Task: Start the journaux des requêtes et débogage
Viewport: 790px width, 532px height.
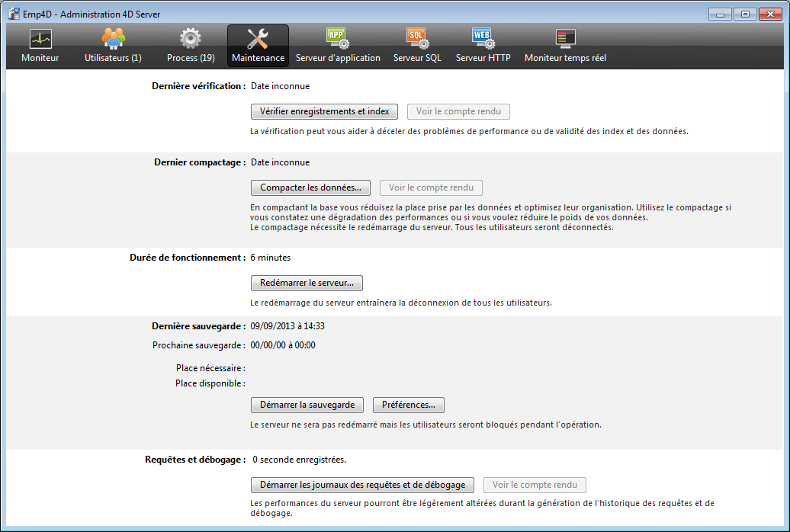Action: pos(362,485)
